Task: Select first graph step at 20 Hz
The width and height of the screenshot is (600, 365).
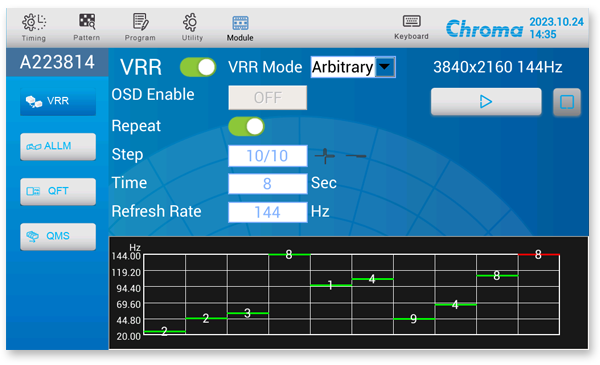Action: [165, 331]
